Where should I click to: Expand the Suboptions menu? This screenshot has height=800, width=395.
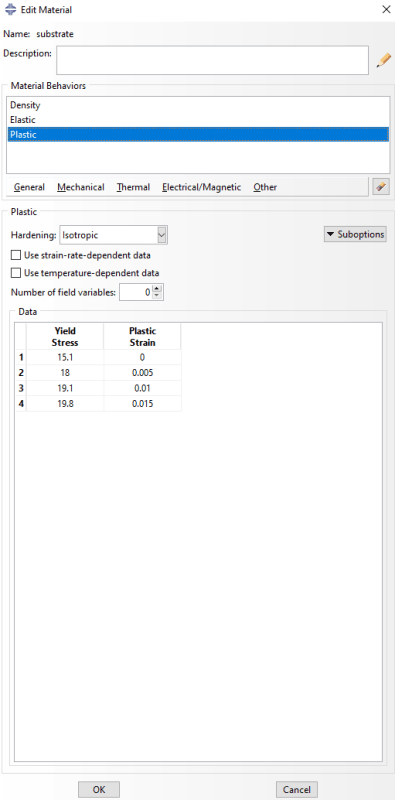click(355, 234)
